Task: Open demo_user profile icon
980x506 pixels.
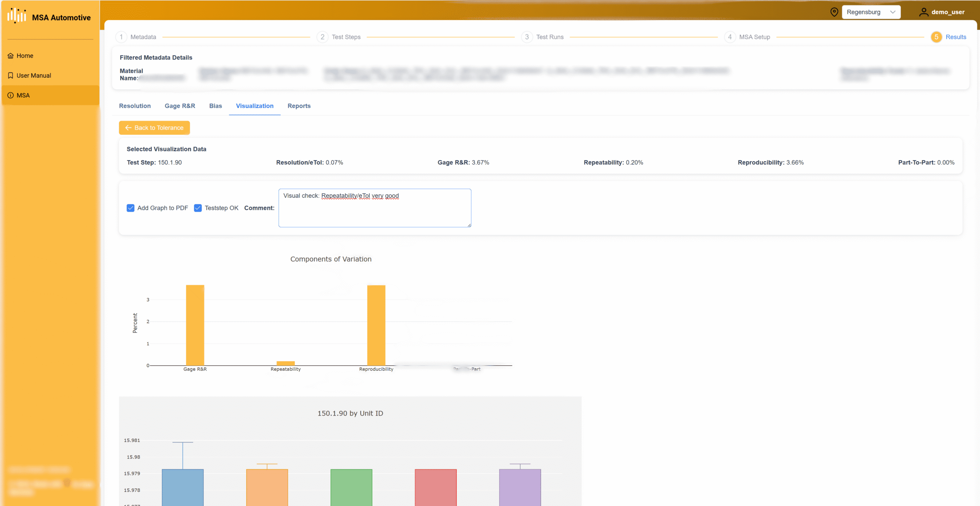Action: (924, 12)
